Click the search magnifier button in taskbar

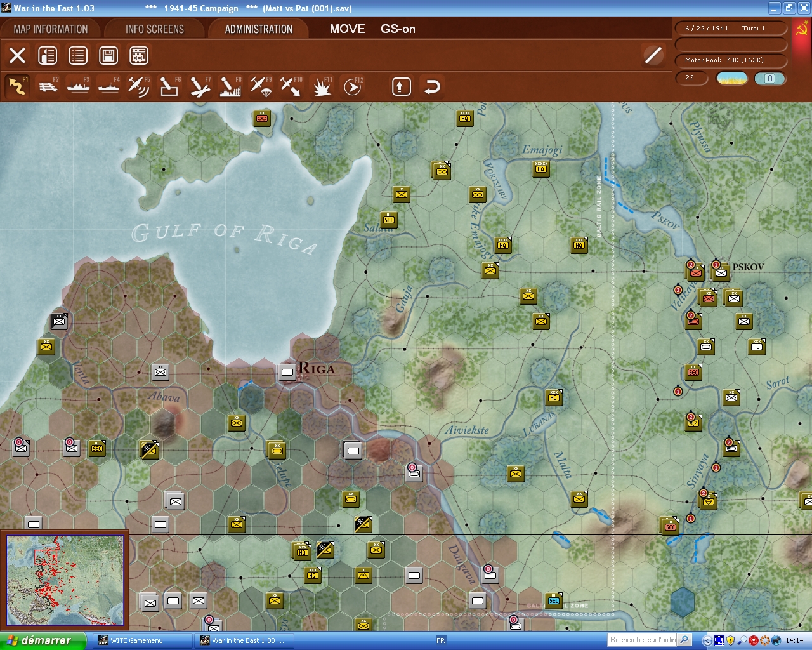tap(684, 640)
